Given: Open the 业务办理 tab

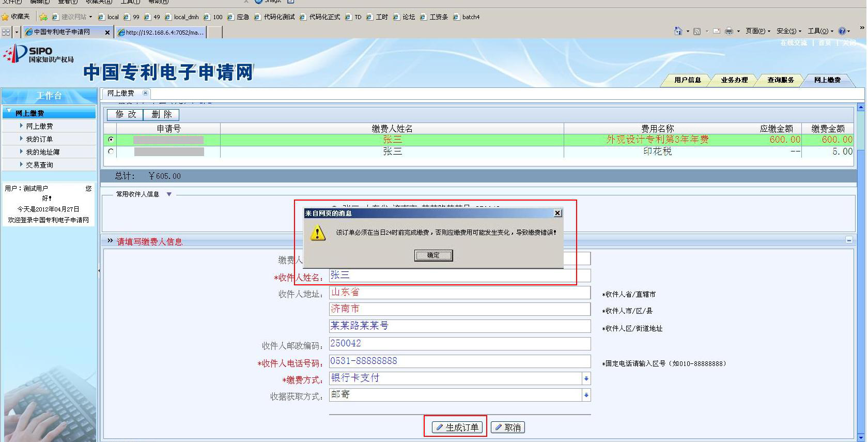Looking at the screenshot, I should coord(734,80).
